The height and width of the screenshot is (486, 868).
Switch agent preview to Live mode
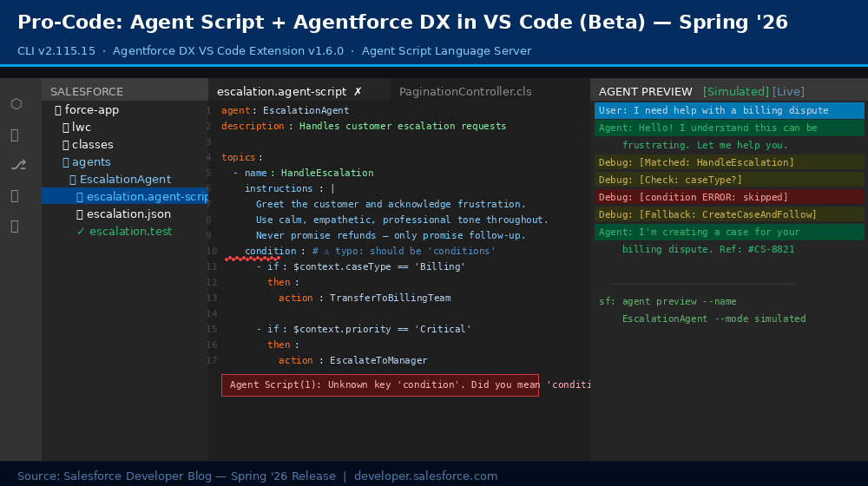(x=788, y=91)
